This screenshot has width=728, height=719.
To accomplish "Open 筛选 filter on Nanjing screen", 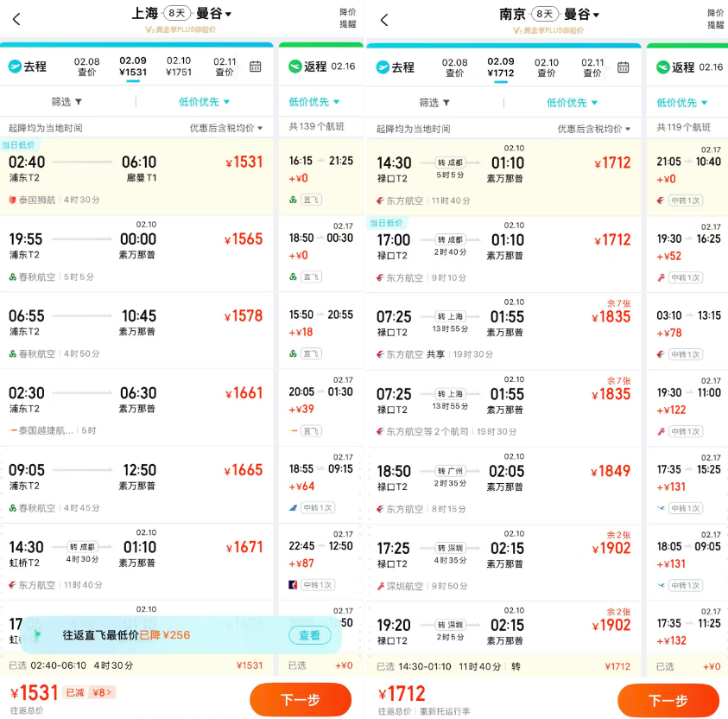I will click(434, 103).
